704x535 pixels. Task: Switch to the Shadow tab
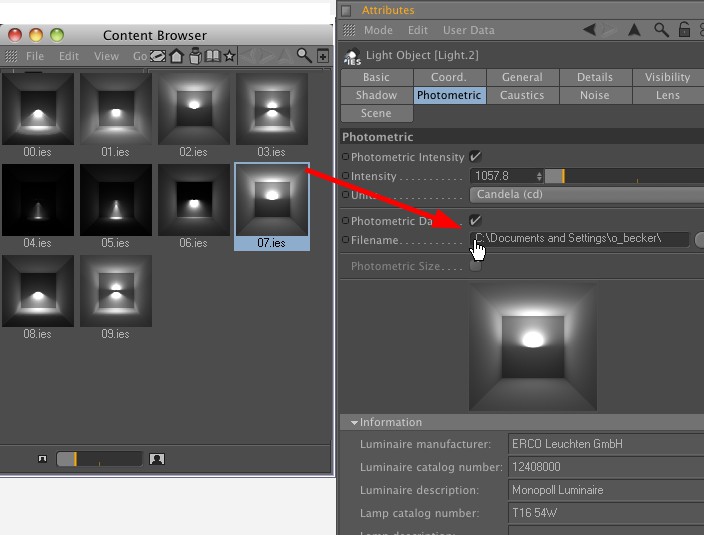pyautogui.click(x=376, y=95)
